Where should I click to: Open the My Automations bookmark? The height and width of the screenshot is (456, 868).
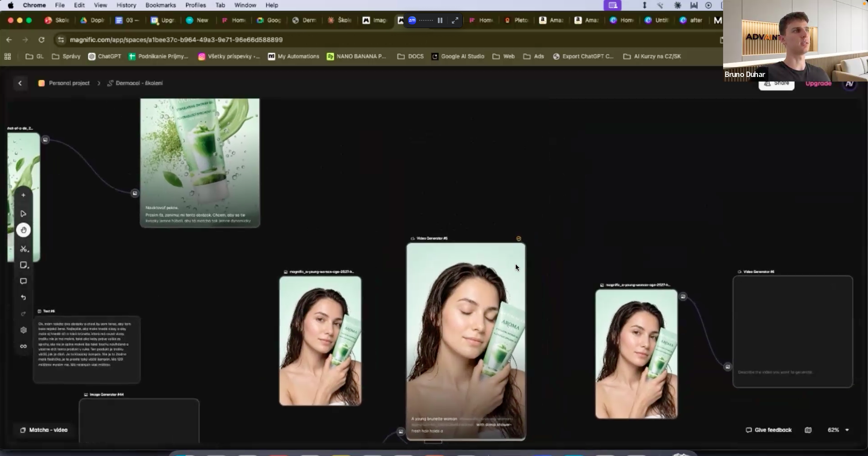click(293, 57)
